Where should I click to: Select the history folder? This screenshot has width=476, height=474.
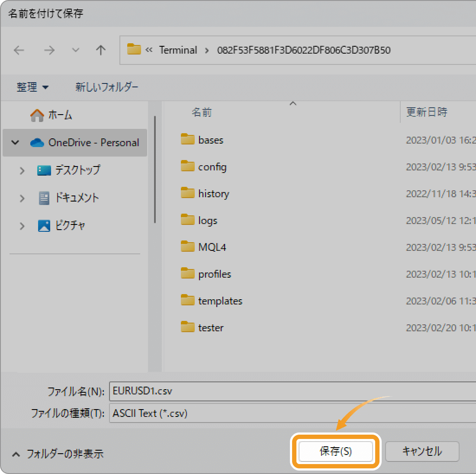pyautogui.click(x=214, y=194)
